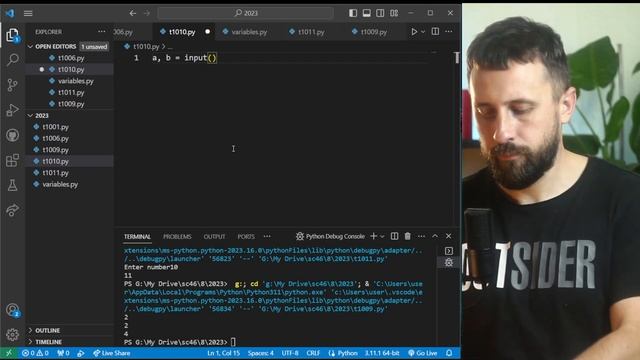Open the Live Share view in activity bar
The width and height of the screenshot is (640, 360).
click(x=13, y=210)
